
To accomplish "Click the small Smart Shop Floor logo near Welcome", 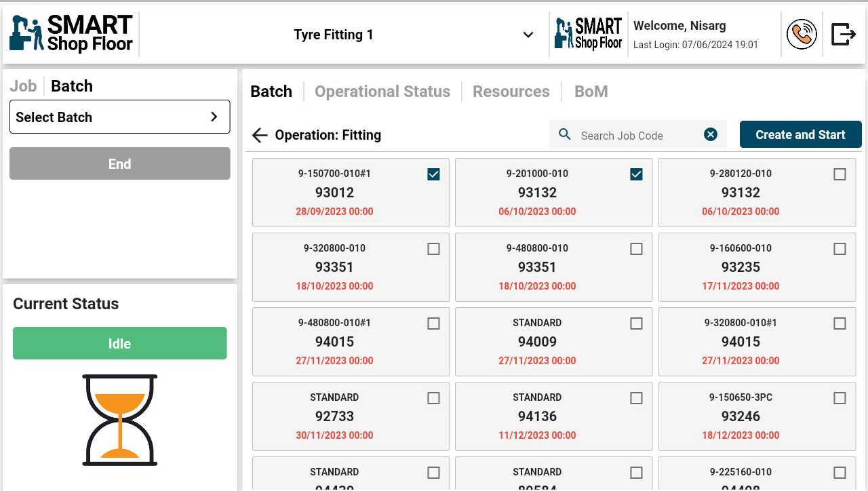I will pos(589,35).
